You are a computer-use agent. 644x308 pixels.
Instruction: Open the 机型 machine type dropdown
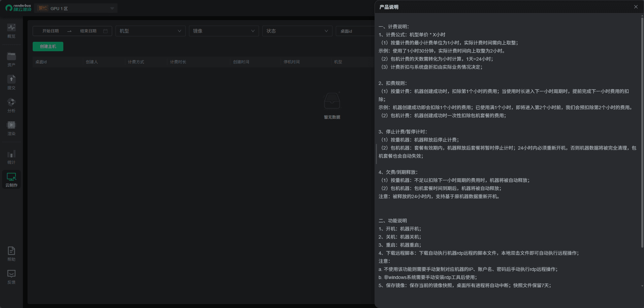pyautogui.click(x=150, y=31)
